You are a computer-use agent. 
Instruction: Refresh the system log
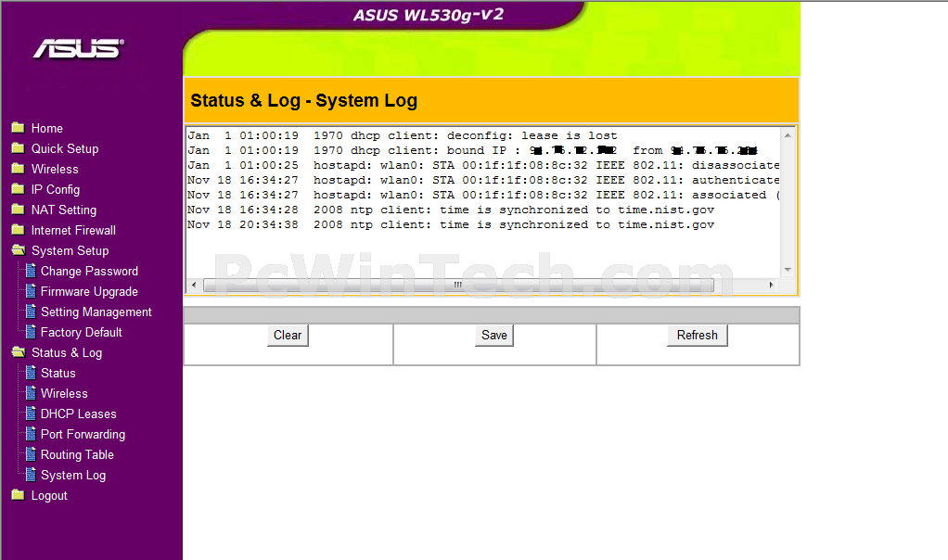pyautogui.click(x=698, y=336)
